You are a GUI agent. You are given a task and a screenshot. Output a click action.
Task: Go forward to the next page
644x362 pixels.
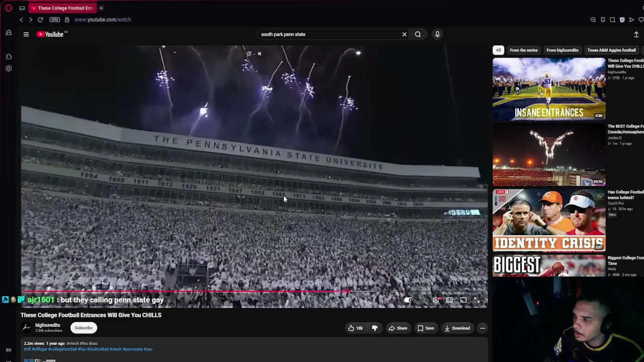tap(31, 20)
